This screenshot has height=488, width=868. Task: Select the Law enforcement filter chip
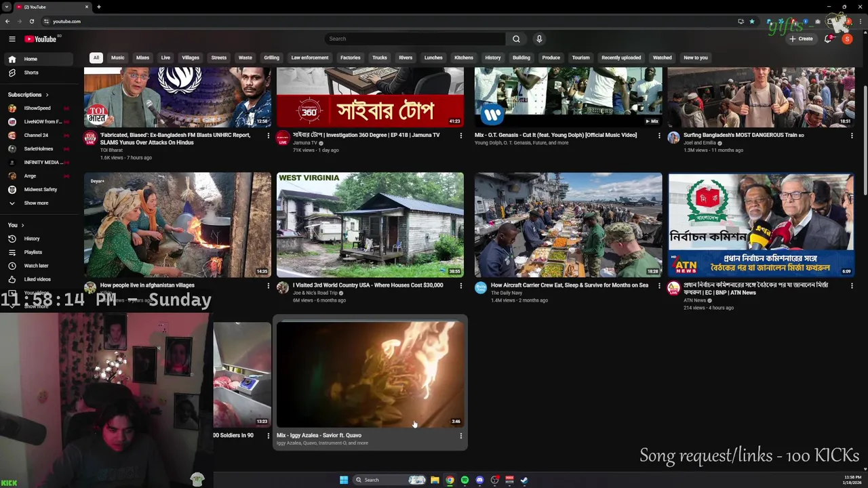coord(310,58)
